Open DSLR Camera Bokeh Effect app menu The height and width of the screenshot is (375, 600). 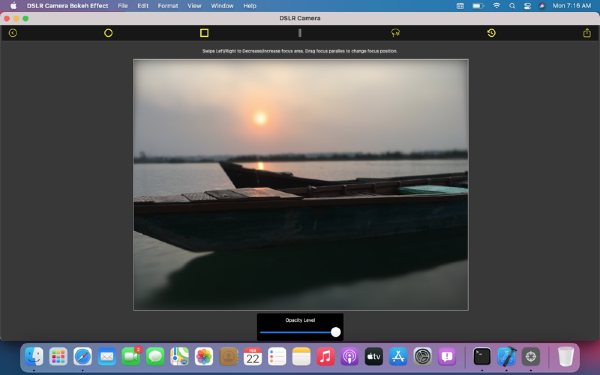pos(67,6)
